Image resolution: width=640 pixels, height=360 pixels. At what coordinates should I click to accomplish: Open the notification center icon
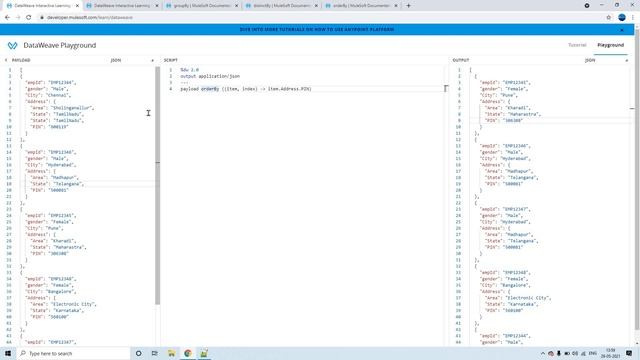point(629,353)
